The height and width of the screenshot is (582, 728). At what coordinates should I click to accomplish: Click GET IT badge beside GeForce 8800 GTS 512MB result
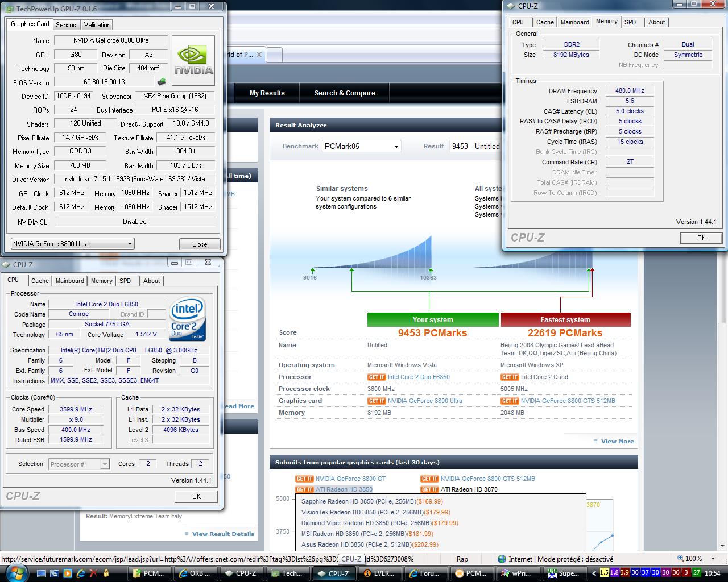[x=510, y=401]
